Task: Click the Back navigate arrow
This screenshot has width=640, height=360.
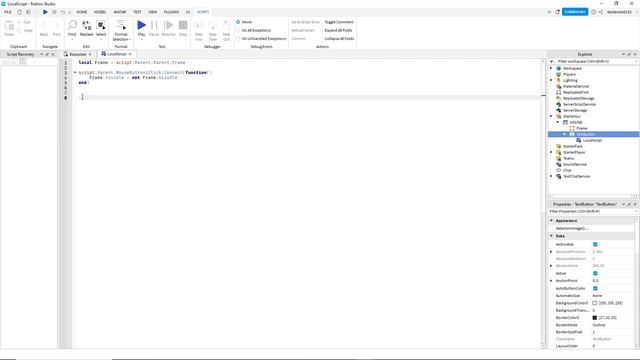Action: [44, 25]
